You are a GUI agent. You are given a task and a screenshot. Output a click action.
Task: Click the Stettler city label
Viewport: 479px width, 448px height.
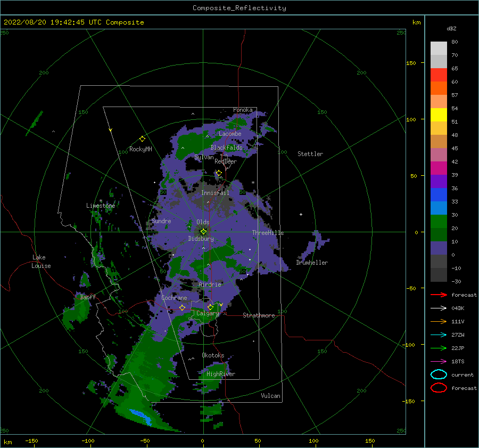coord(310,154)
